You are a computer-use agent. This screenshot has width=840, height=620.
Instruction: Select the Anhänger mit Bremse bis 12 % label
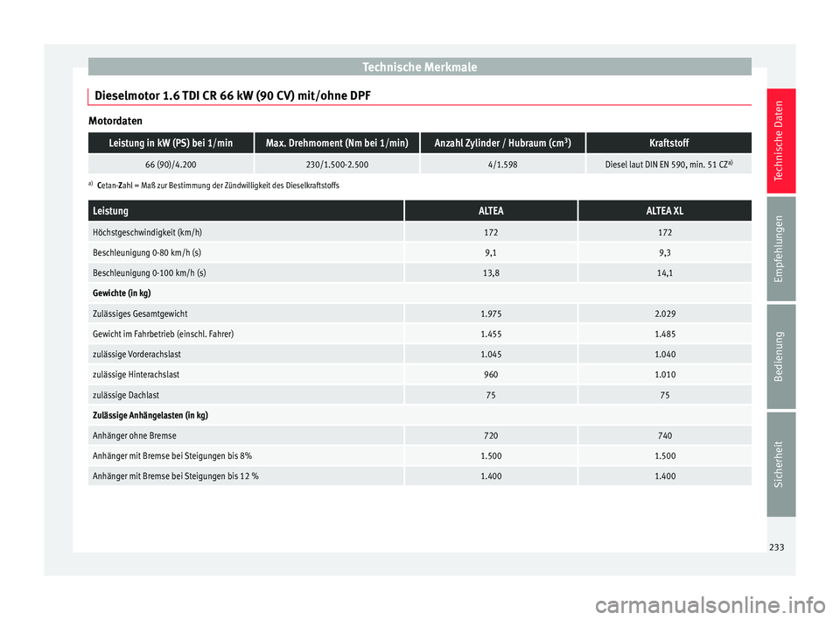[176, 476]
